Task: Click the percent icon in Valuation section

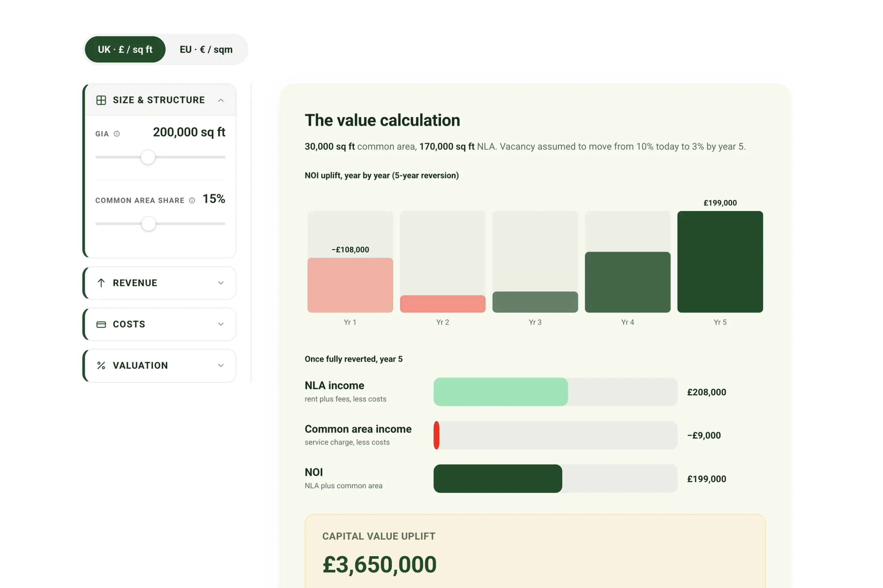Action: (101, 366)
